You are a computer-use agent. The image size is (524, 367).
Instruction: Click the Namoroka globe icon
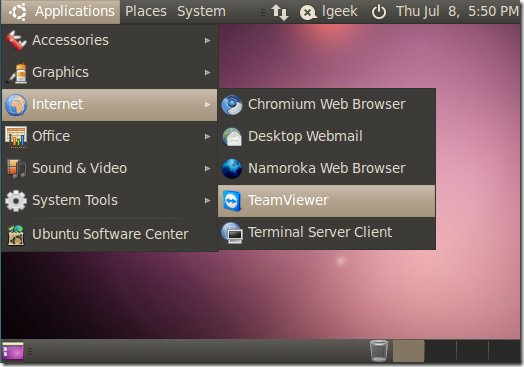[232, 168]
